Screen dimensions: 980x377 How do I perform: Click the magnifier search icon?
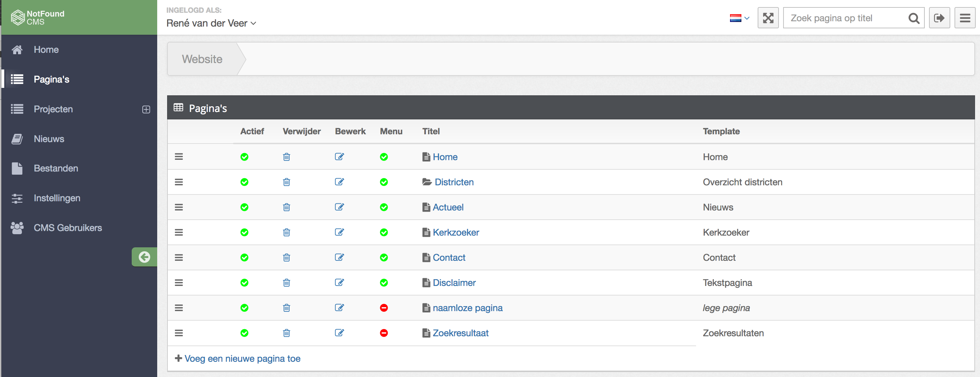pyautogui.click(x=913, y=18)
